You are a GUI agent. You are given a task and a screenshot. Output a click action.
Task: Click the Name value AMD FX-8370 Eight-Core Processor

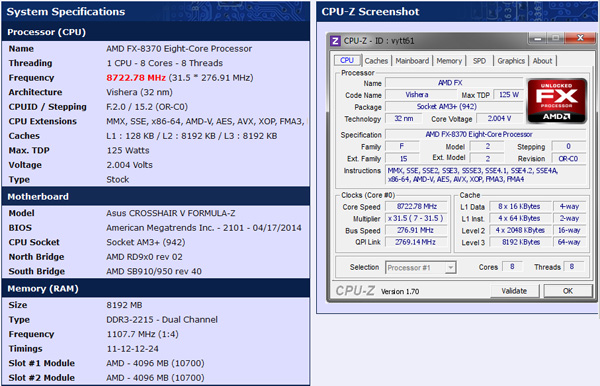179,49
